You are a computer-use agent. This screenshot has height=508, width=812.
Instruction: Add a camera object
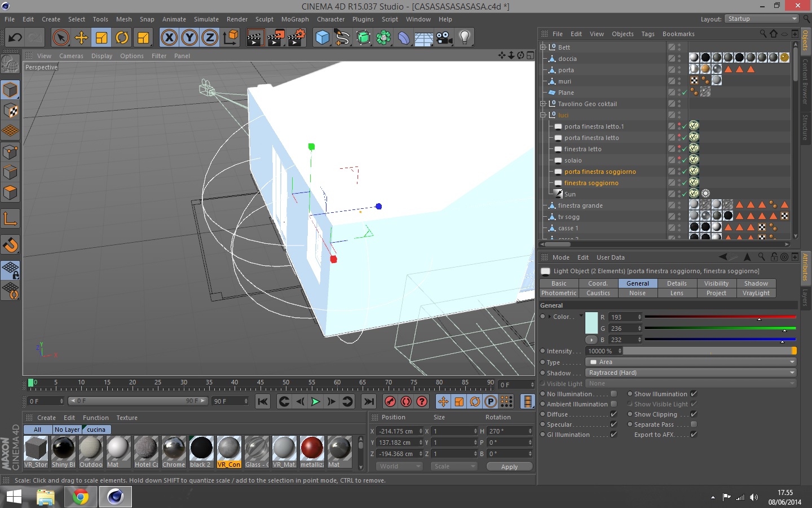click(x=444, y=38)
